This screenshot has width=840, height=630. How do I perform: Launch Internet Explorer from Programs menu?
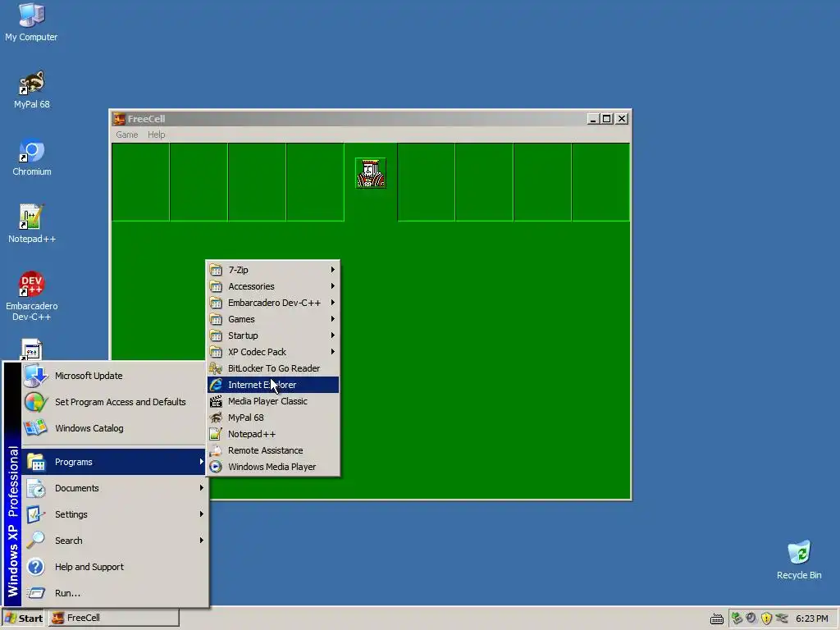coord(273,385)
